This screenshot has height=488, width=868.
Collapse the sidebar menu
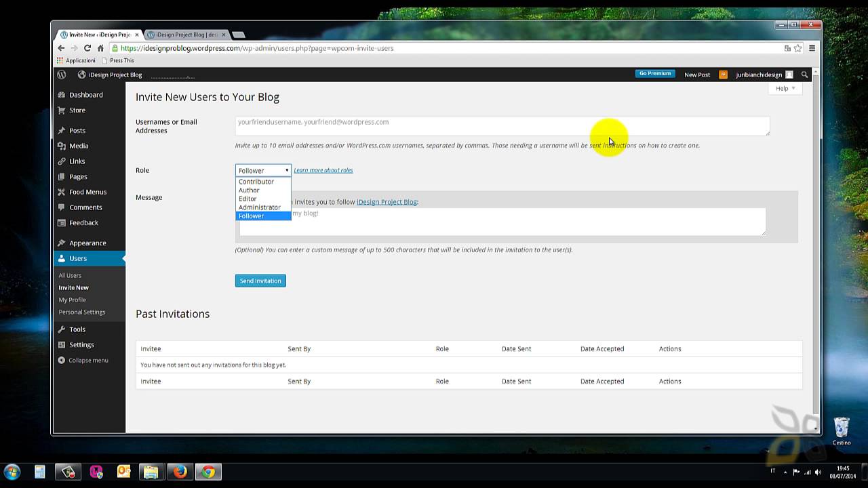83,360
